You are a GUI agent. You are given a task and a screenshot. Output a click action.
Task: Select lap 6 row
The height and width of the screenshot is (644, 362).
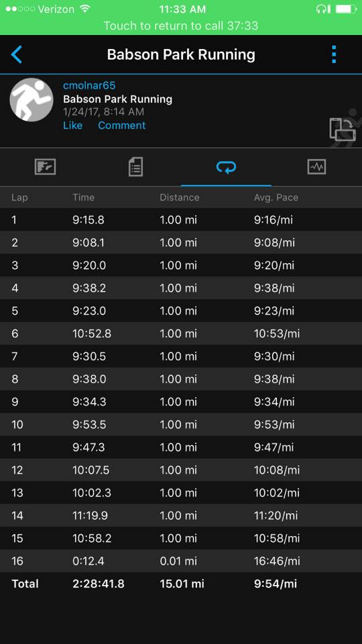181,333
